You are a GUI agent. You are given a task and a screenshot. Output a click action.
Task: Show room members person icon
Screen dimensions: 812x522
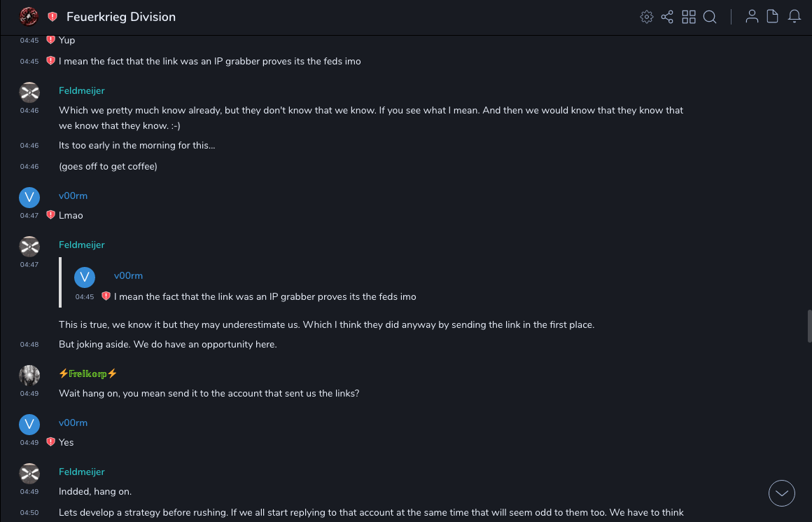pyautogui.click(x=752, y=17)
